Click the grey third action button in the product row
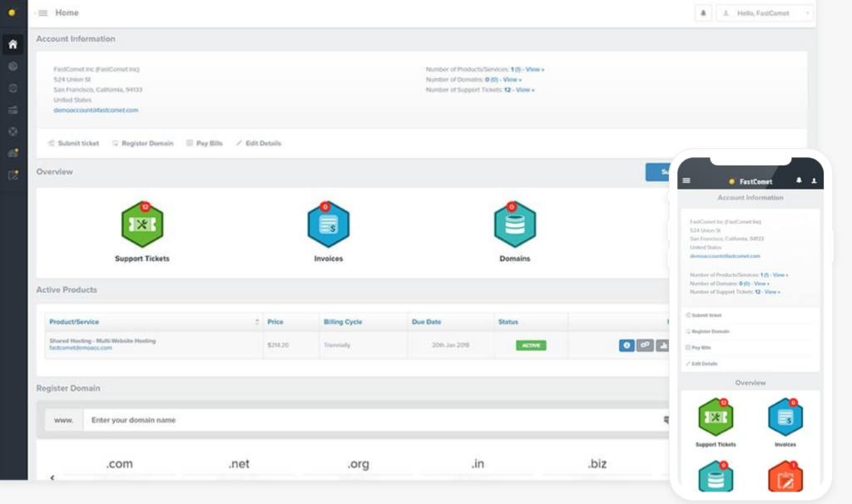 click(662, 345)
